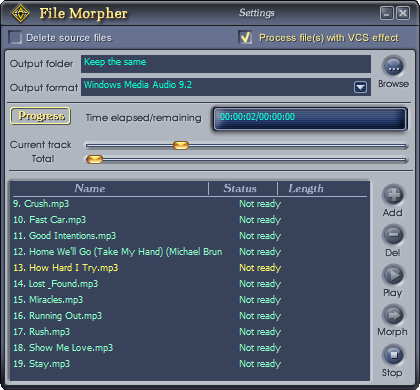420x390 pixels.
Task: Click the File Morpher logo icon
Action: tap(20, 13)
